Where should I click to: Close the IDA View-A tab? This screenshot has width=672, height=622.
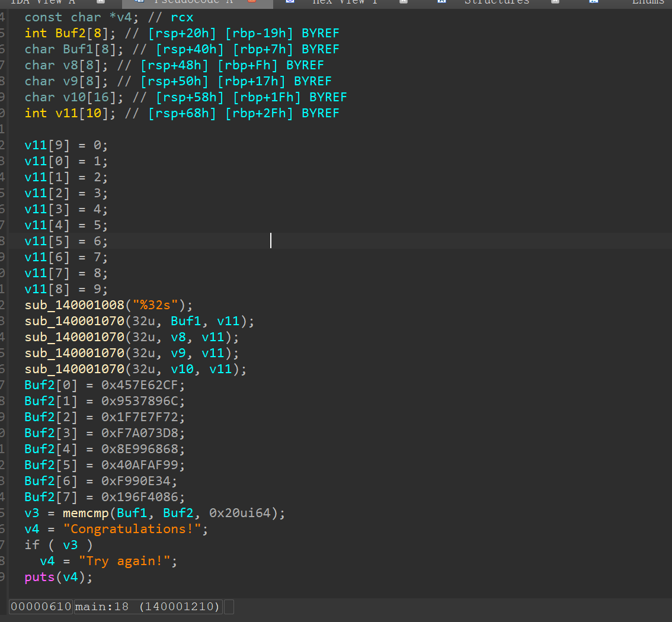point(101,2)
